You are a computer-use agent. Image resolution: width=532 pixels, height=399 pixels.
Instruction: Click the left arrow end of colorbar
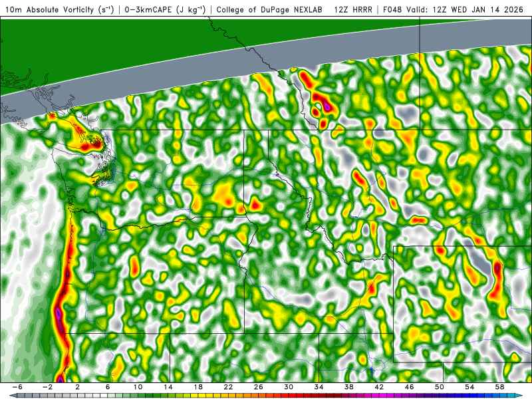(13, 396)
